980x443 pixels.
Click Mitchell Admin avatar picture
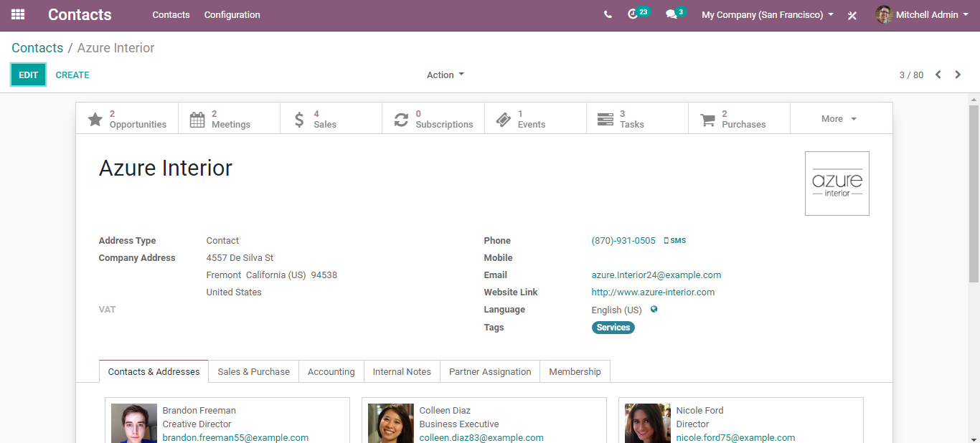tap(884, 14)
